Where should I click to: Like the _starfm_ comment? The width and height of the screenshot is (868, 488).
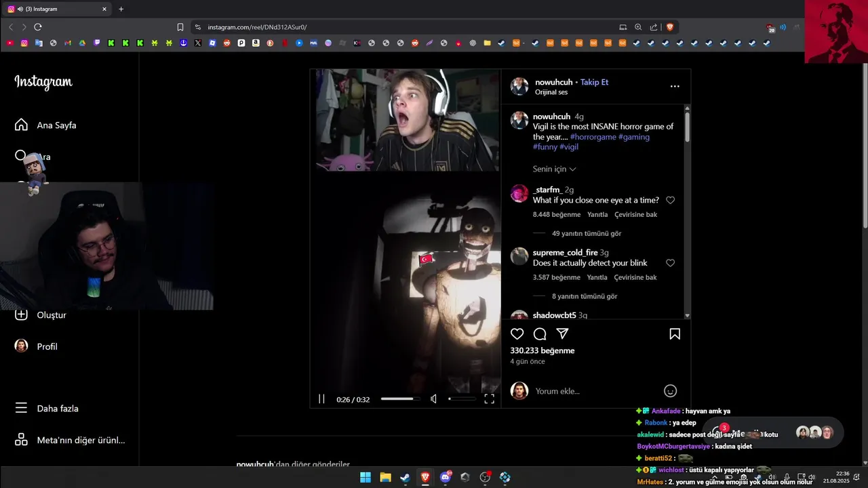(670, 201)
